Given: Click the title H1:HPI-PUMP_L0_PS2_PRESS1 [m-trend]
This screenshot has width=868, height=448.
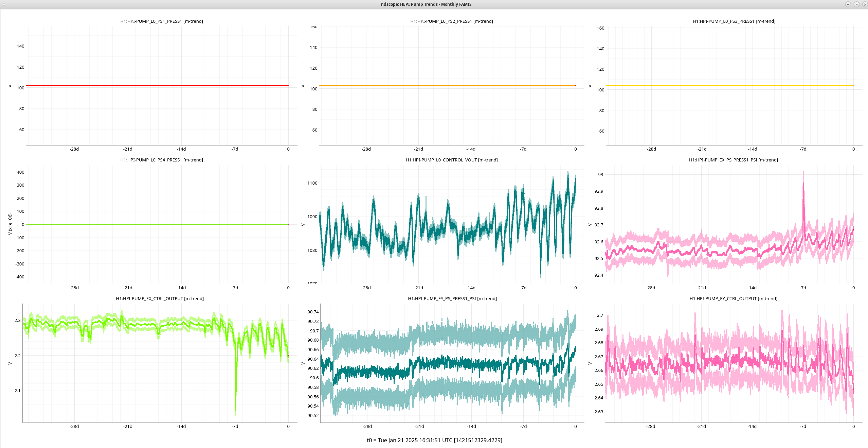Looking at the screenshot, I should [x=452, y=21].
